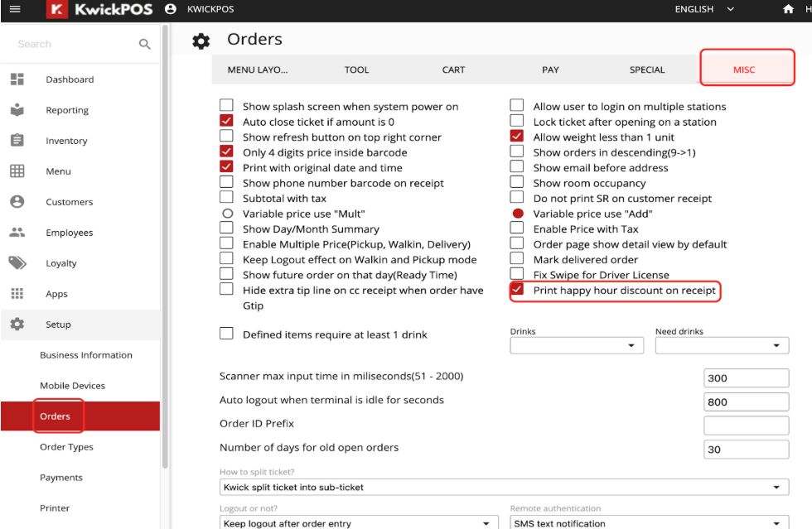Uncheck Auto close ticket if amount is 0

point(226,121)
